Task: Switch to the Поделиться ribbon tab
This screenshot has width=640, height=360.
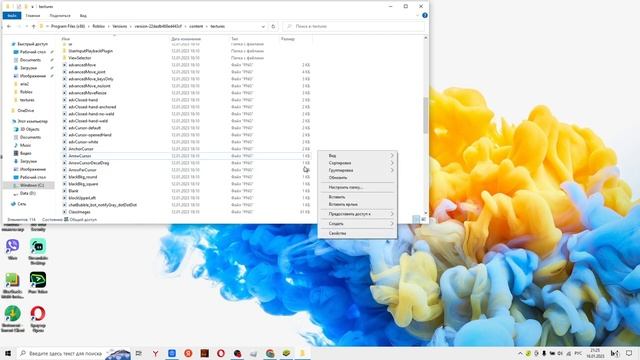Action: (60, 16)
